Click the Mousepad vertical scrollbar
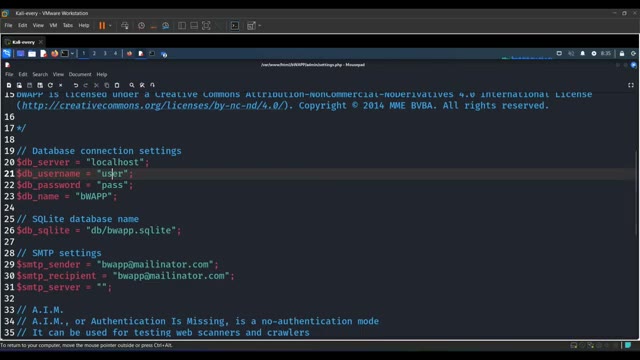The height and width of the screenshot is (360, 640). [637, 192]
